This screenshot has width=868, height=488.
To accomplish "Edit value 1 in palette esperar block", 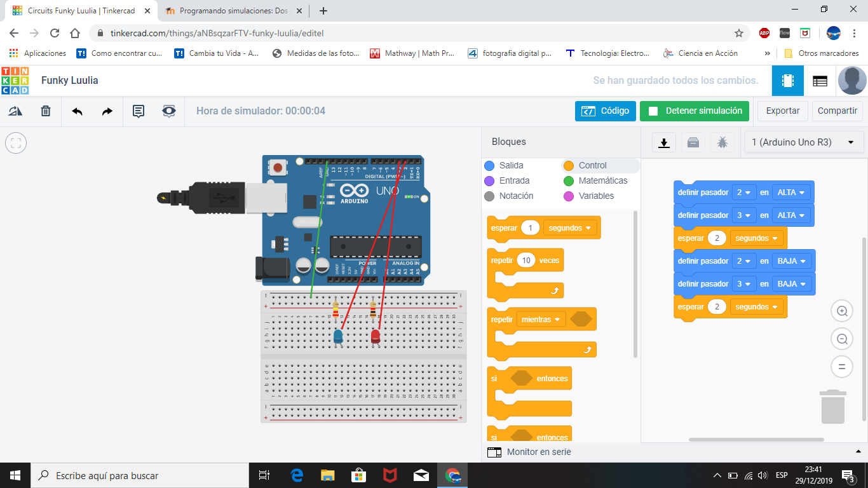I will [530, 227].
